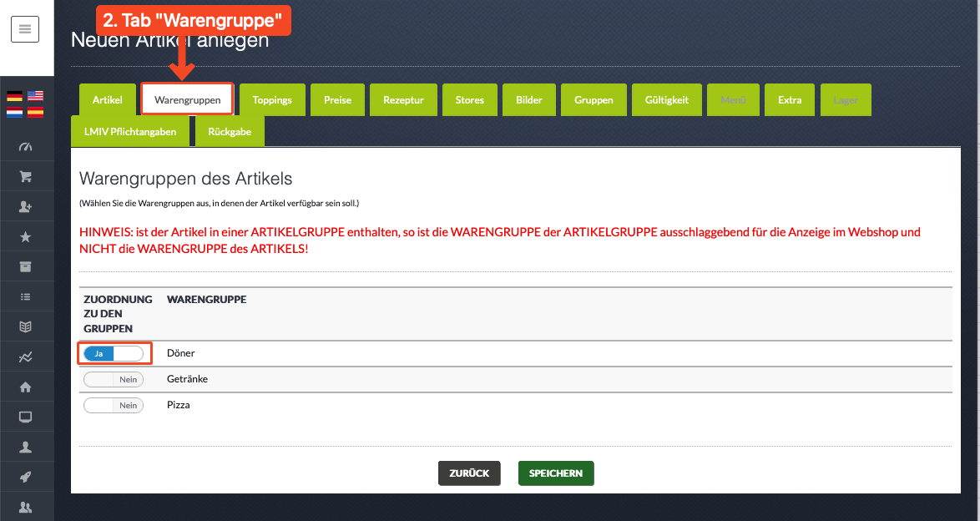This screenshot has width=980, height=521.
Task: Open the rocket sidebar icon
Action: pyautogui.click(x=26, y=478)
